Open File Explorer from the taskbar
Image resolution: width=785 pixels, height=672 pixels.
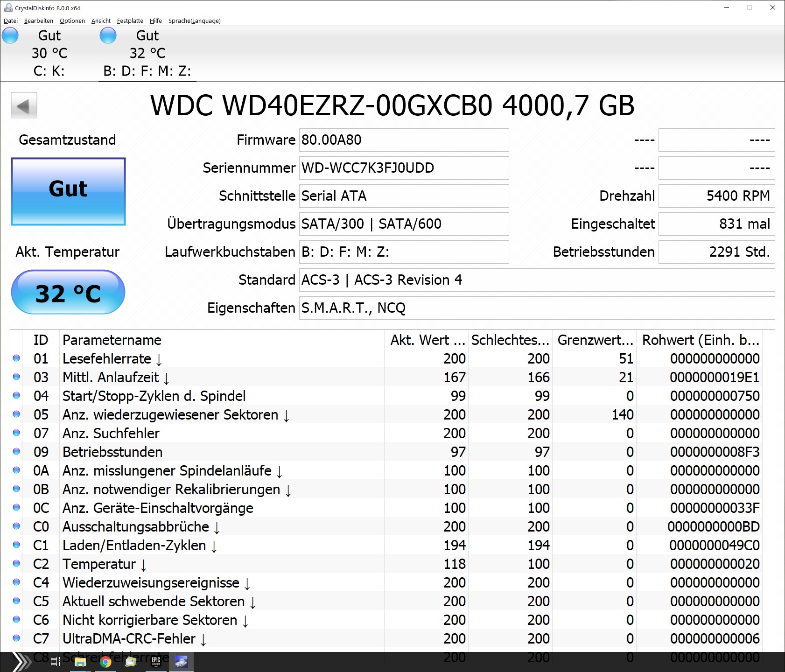pyautogui.click(x=80, y=662)
